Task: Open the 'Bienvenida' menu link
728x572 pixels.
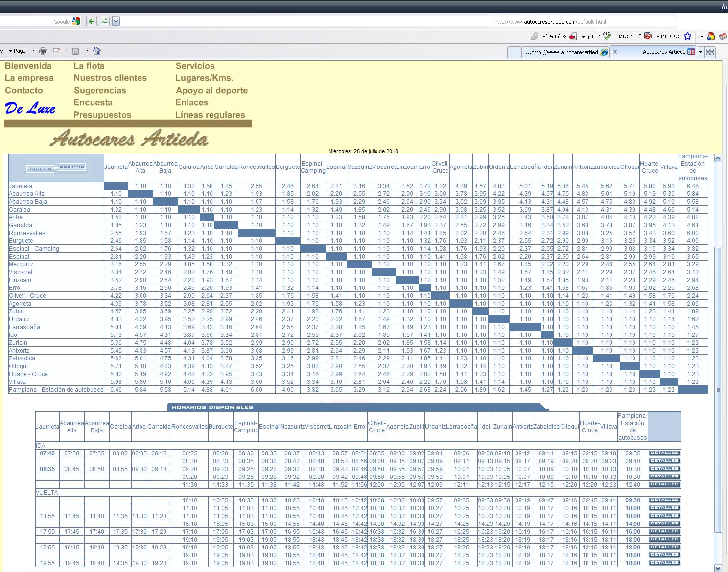Action: (28, 66)
